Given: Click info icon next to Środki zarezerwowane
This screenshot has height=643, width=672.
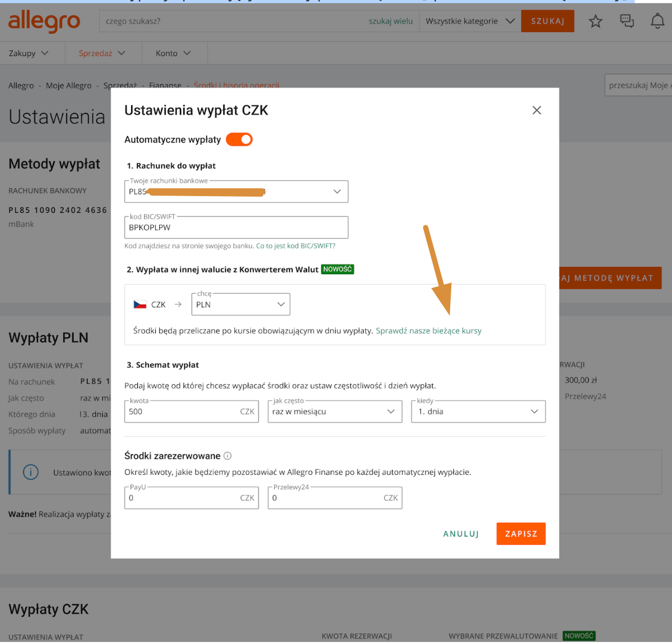Looking at the screenshot, I should tap(227, 456).
